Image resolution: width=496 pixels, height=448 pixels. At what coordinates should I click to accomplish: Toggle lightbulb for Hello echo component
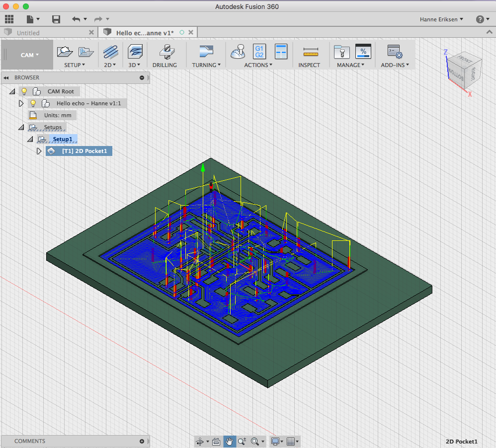(x=33, y=104)
